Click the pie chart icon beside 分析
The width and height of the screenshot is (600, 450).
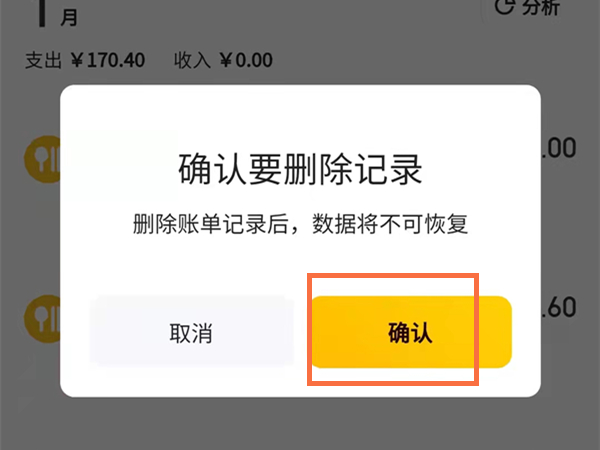(505, 6)
